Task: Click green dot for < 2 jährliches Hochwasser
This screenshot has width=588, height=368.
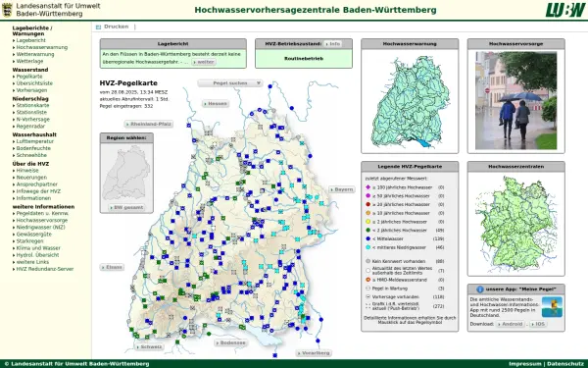Action: pyautogui.click(x=367, y=231)
